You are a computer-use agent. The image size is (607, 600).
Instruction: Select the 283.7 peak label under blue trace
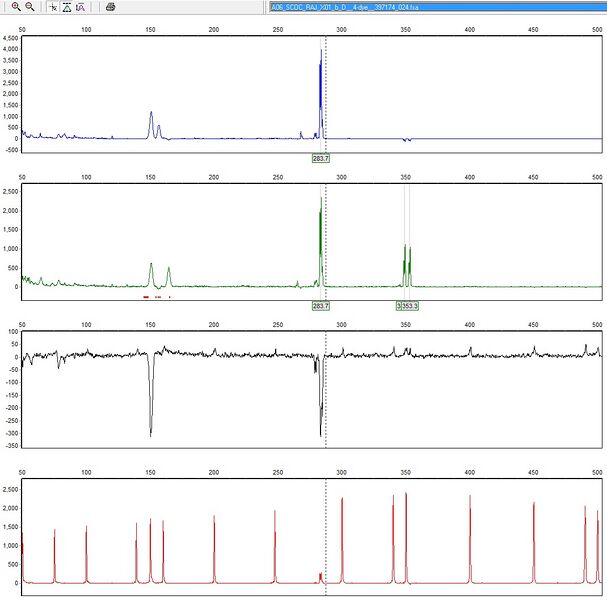coord(321,158)
